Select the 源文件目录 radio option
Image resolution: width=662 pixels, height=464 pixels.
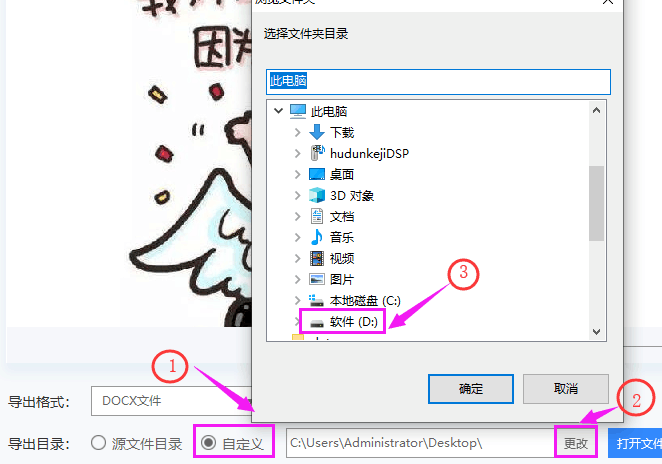pos(98,443)
